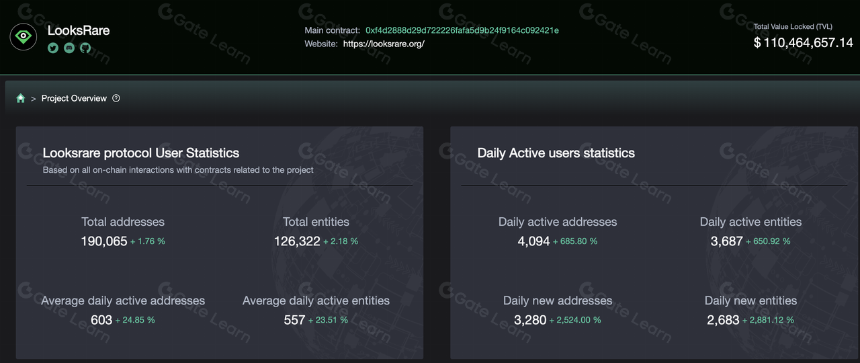Open LooksRare's Twitter profile icon

(53, 48)
